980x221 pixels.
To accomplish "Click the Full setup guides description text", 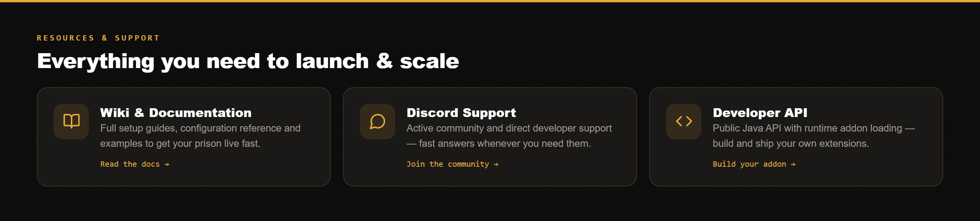I will point(200,136).
